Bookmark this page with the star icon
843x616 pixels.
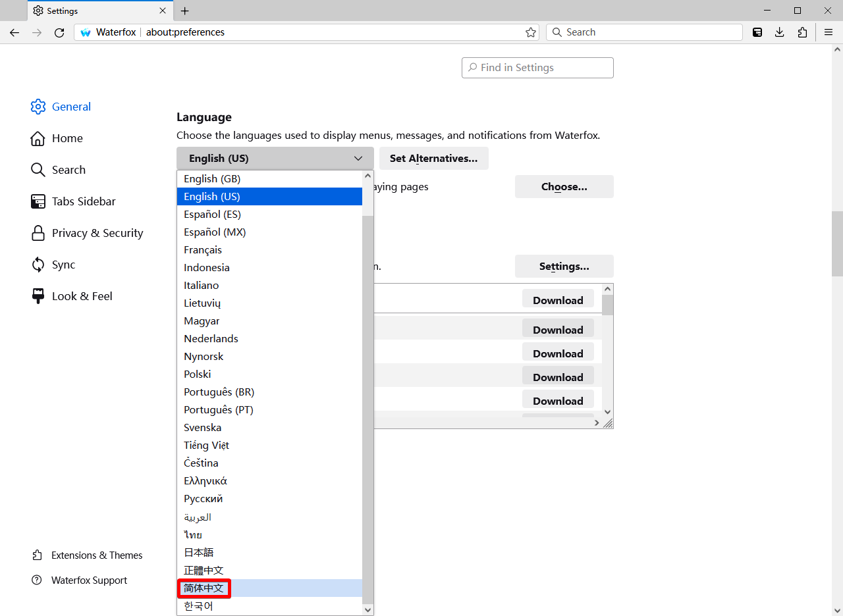(x=530, y=32)
